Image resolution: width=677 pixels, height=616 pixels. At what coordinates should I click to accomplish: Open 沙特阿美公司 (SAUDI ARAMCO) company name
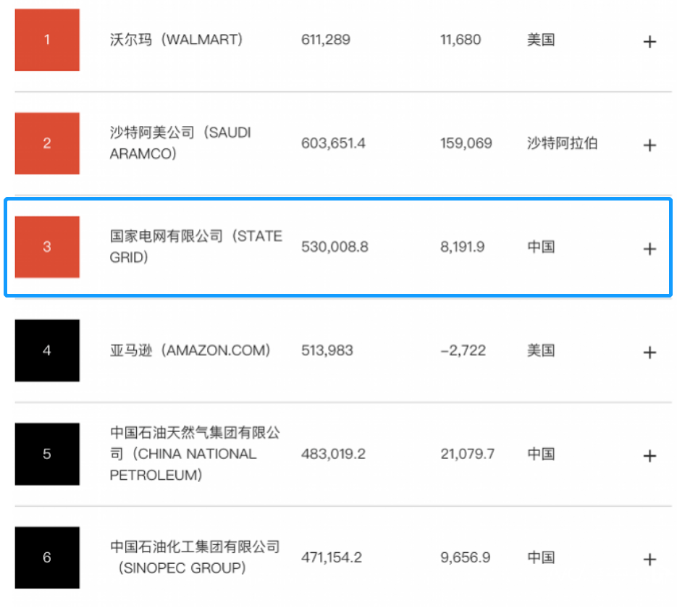click(180, 143)
